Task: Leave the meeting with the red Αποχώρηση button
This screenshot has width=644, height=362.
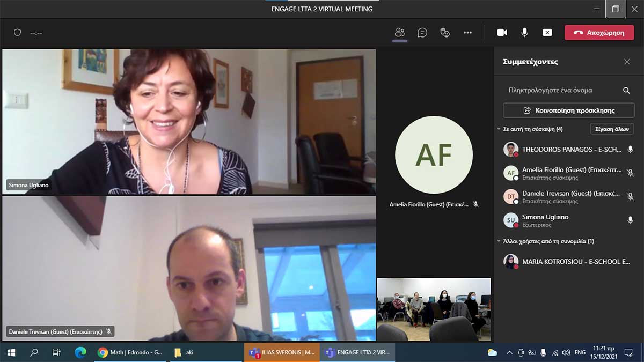Action: click(x=599, y=33)
